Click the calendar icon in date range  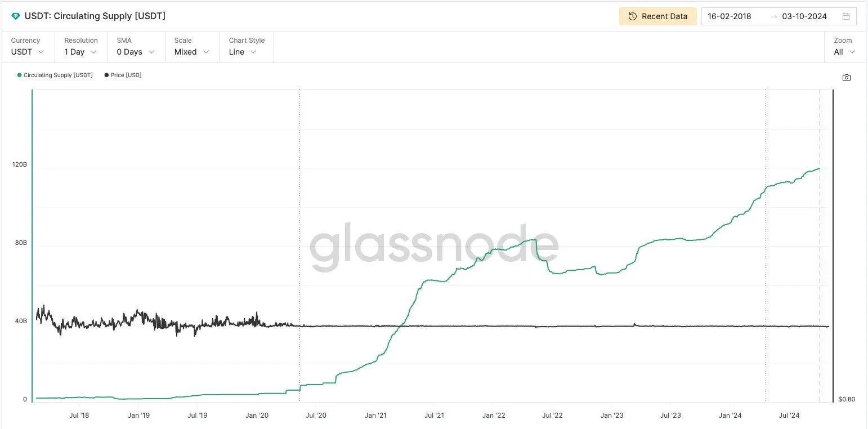[x=845, y=16]
